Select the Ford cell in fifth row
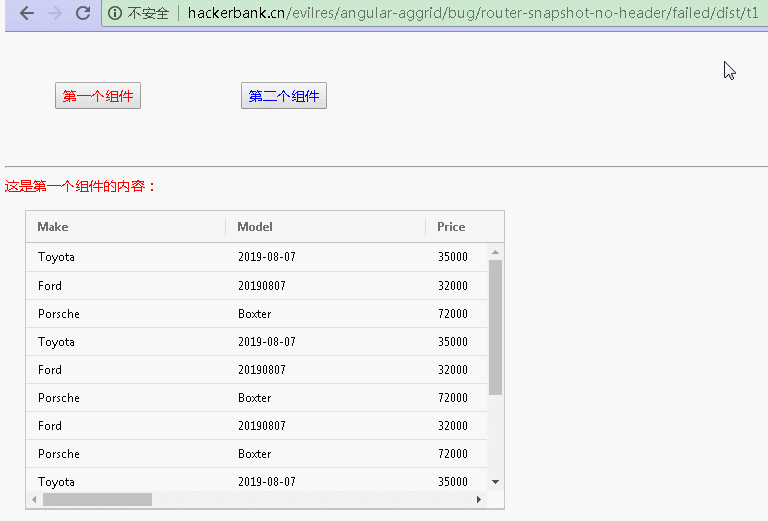Image resolution: width=768 pixels, height=521 pixels. coord(126,370)
